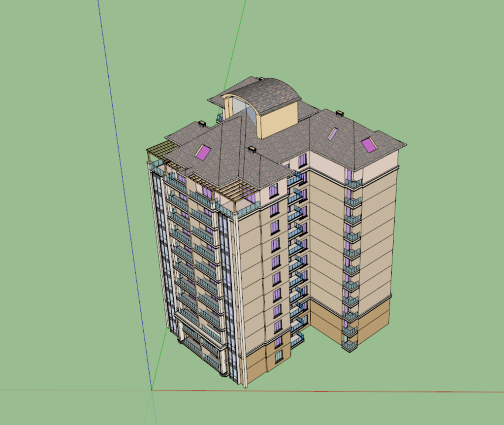504x425 pixels.
Task: Click the dark tan base of right wing
Action: point(374,321)
